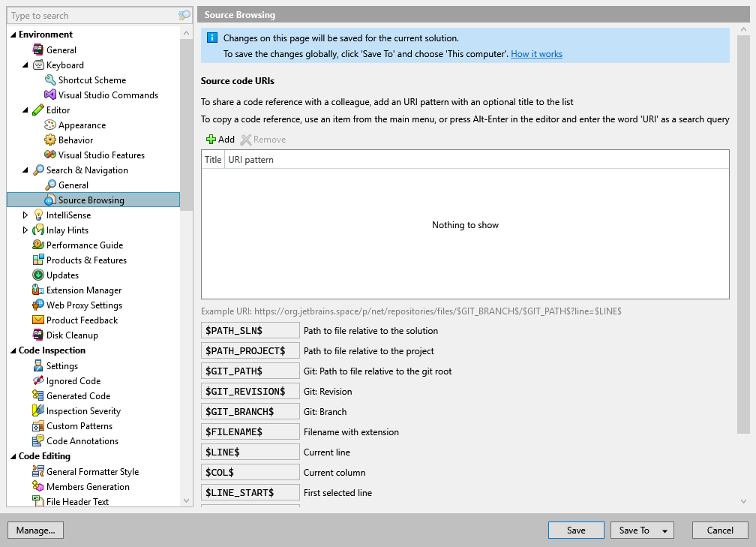Click the $FILENAME$ macro box
Screen dimensions: 756x547
(250, 431)
